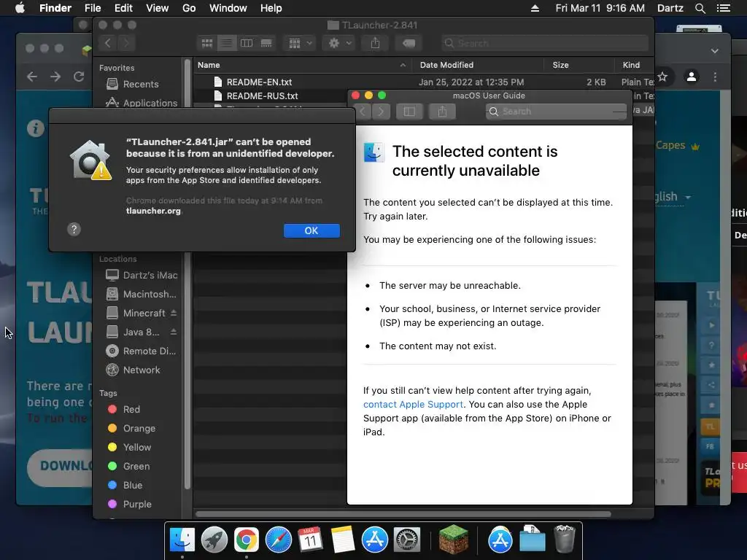The image size is (747, 560).
Task: Switch Finder window to list view
Action: 227,43
